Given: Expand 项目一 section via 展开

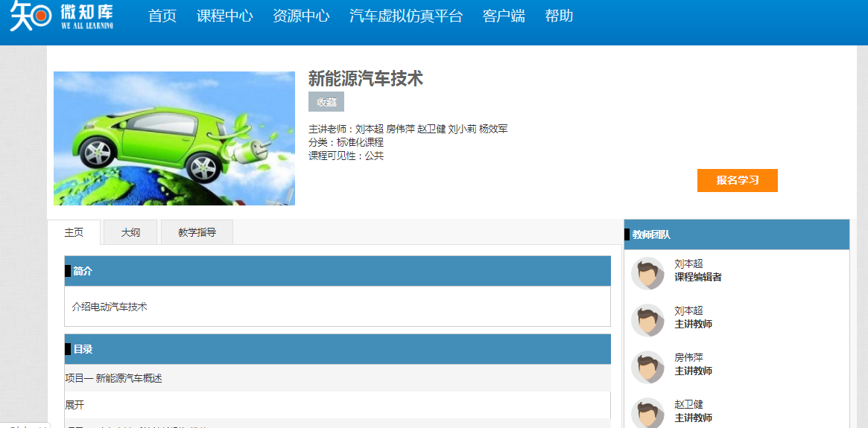Looking at the screenshot, I should [x=75, y=405].
